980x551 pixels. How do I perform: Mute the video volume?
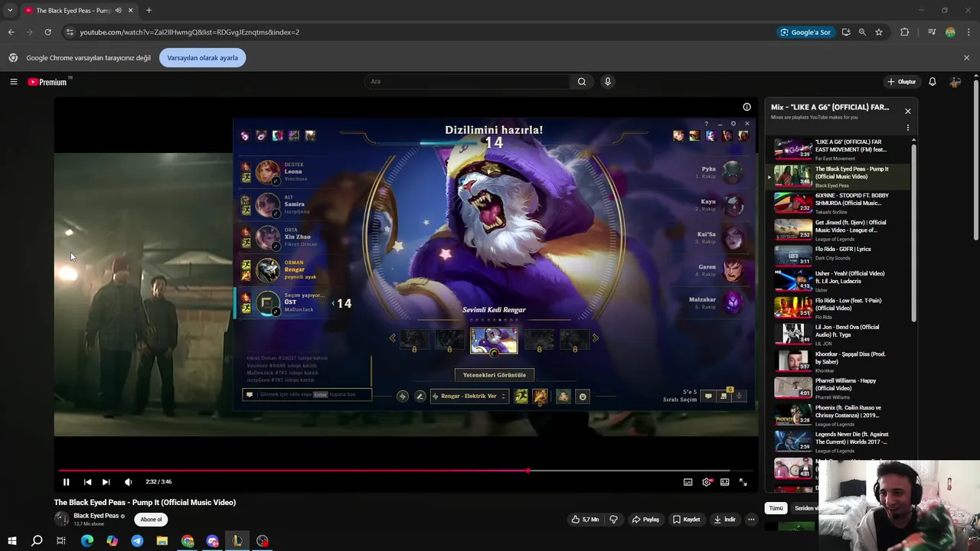pyautogui.click(x=128, y=482)
